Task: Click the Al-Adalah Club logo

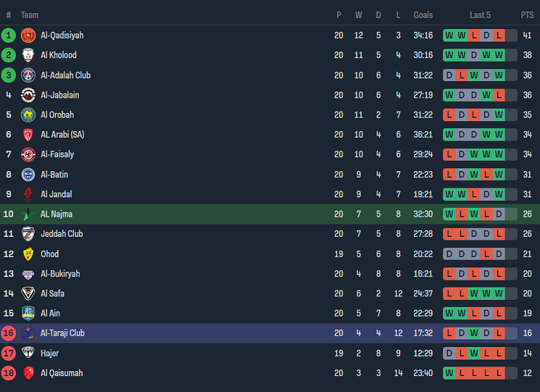Action: click(28, 75)
